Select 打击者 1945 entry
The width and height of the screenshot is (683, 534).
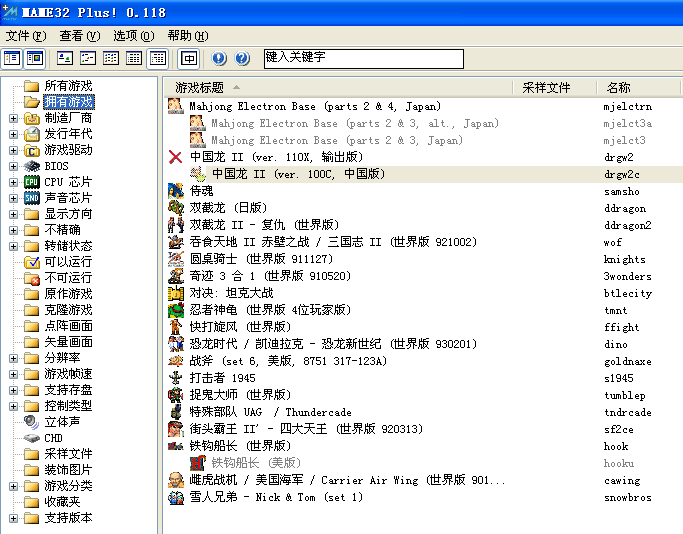[222, 378]
